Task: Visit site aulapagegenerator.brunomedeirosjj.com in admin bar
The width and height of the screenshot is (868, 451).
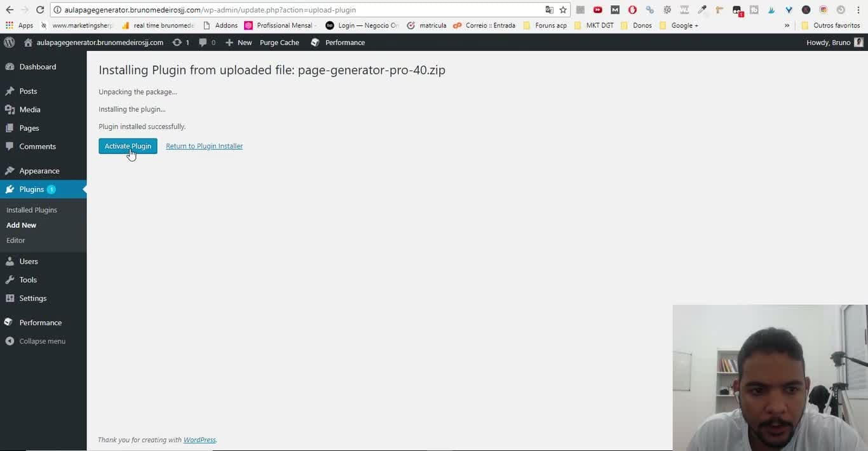Action: 93,43
